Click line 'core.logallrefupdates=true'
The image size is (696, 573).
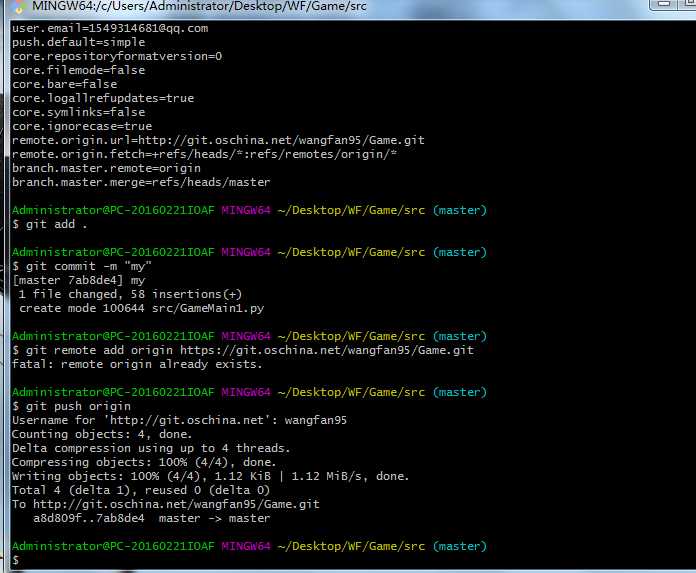click(103, 98)
